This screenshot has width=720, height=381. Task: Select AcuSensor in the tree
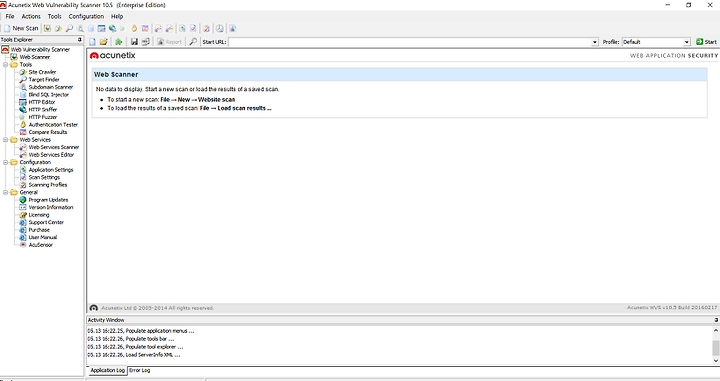40,245
